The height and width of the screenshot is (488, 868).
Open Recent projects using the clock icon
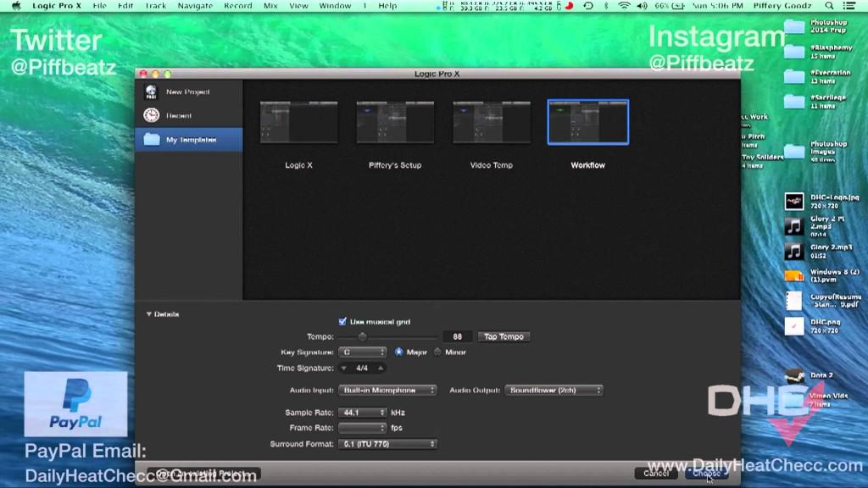(x=153, y=114)
